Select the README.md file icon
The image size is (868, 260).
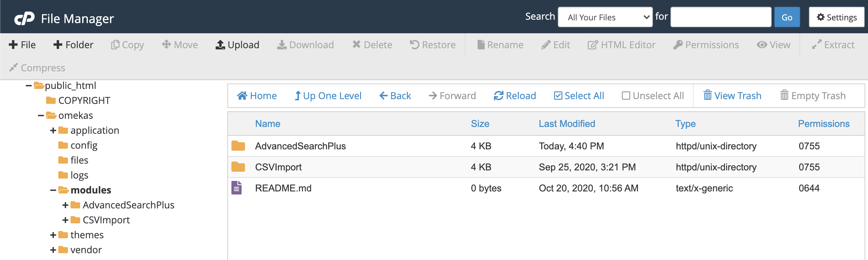237,188
